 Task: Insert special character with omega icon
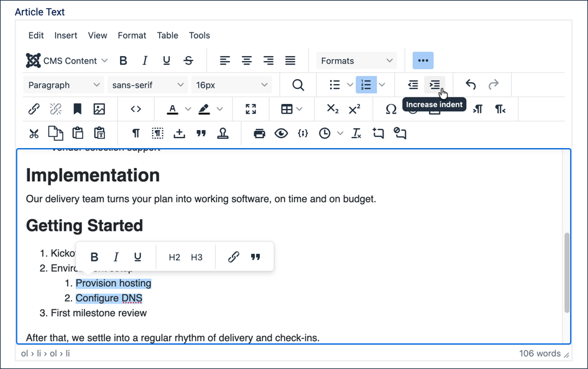391,109
